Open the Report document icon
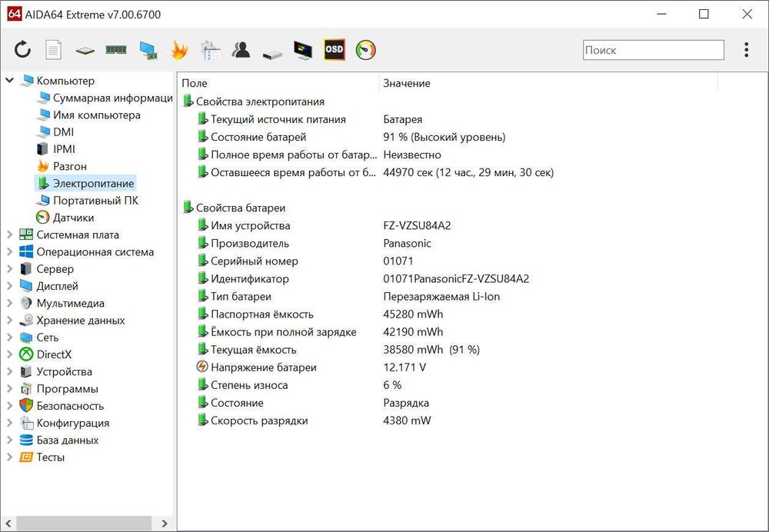Image resolution: width=769 pixels, height=532 pixels. (53, 49)
